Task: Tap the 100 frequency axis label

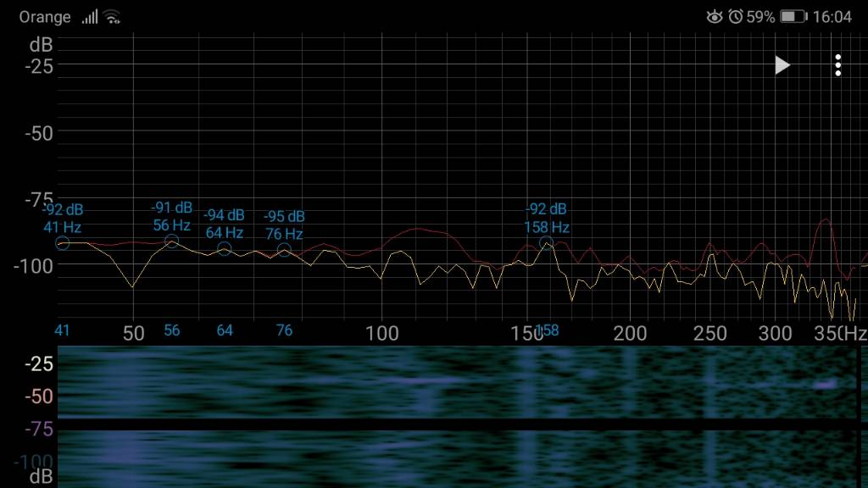Action: pos(382,334)
